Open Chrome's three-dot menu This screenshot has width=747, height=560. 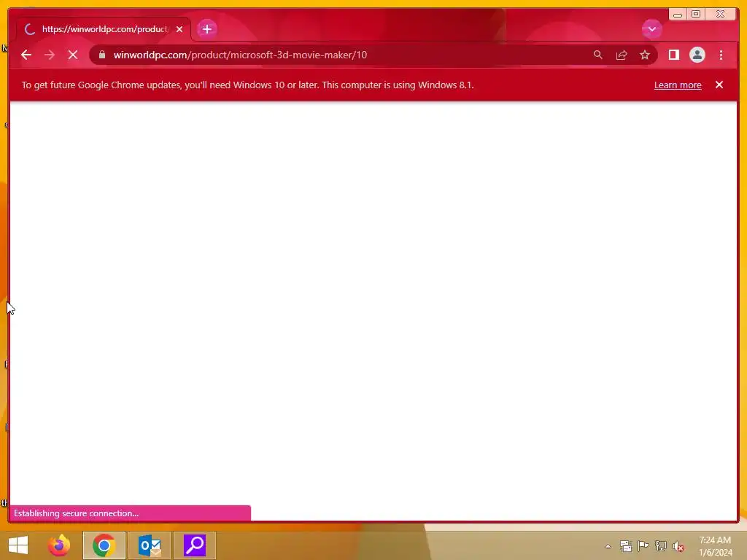coord(721,55)
